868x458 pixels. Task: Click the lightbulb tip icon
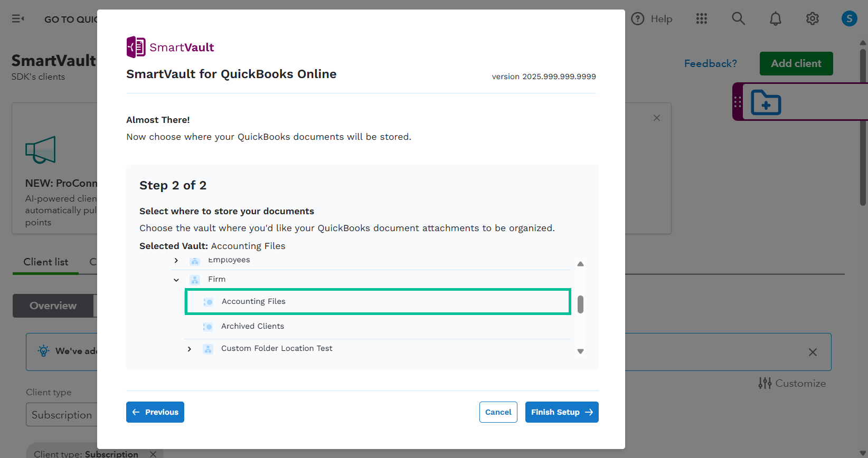click(x=44, y=351)
